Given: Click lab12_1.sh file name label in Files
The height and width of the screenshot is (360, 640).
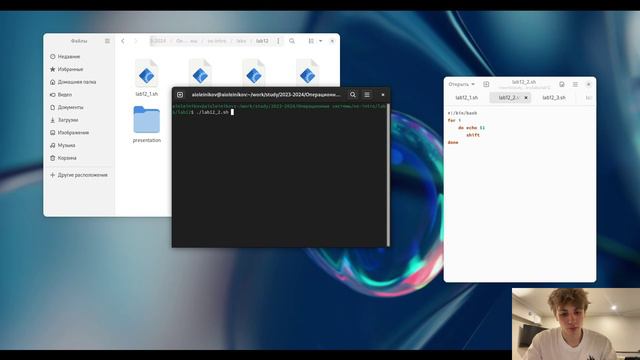Looking at the screenshot, I should (147, 94).
